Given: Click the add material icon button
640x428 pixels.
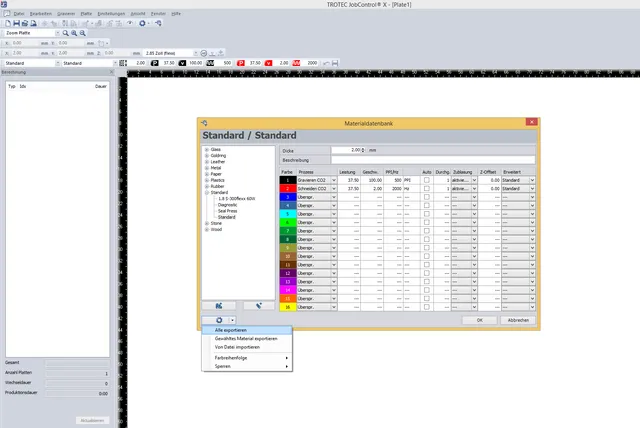Looking at the screenshot, I should [x=258, y=305].
